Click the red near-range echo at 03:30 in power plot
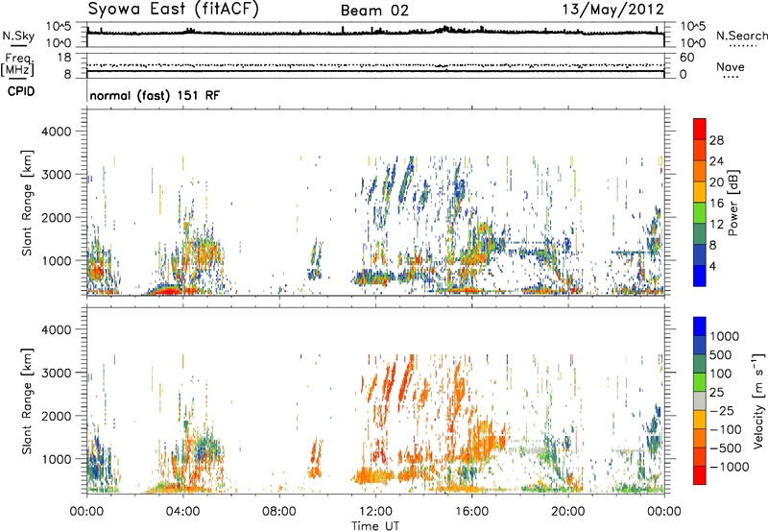Viewport: 768px width, 532px height. (166, 291)
